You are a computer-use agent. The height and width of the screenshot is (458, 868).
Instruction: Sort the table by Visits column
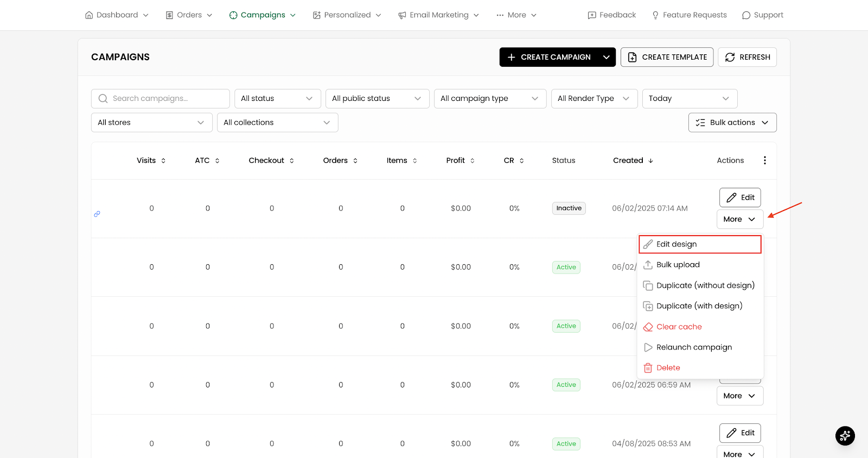[151, 161]
